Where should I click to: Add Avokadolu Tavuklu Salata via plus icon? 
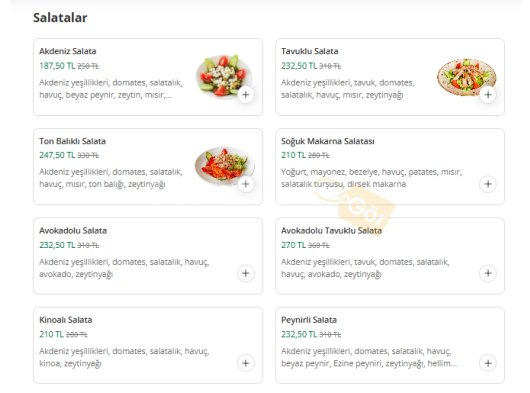(x=488, y=273)
